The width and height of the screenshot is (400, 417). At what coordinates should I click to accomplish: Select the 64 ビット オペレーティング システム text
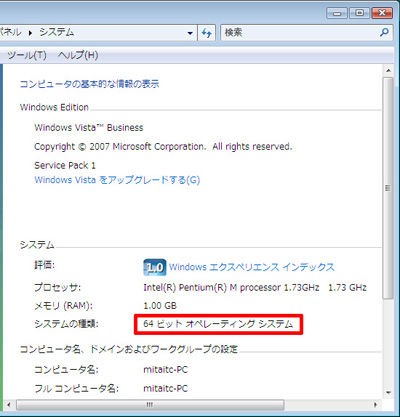tap(218, 324)
